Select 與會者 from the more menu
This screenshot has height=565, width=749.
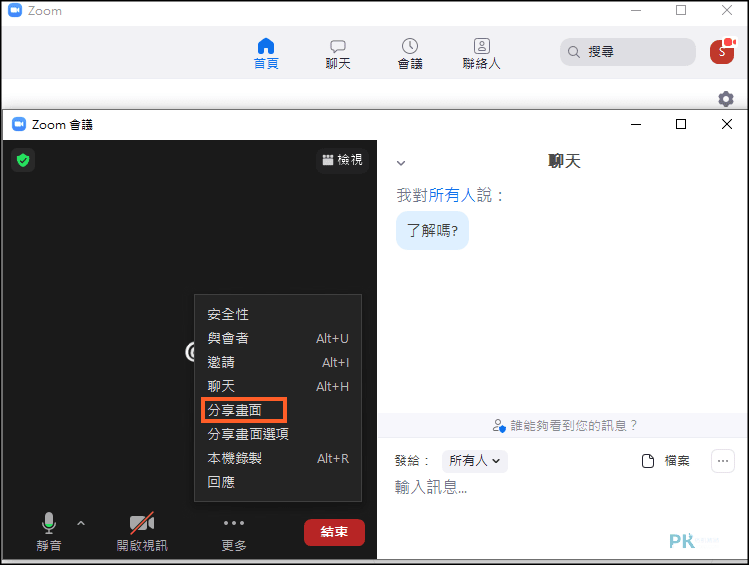click(x=278, y=338)
